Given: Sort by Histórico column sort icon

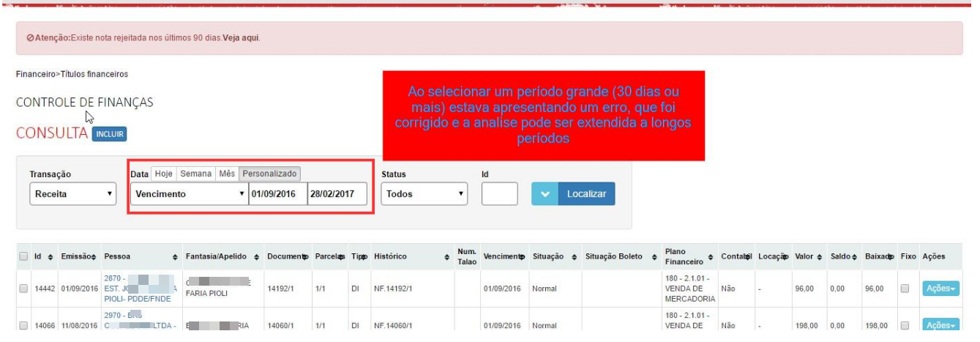Looking at the screenshot, I should 446,256.
